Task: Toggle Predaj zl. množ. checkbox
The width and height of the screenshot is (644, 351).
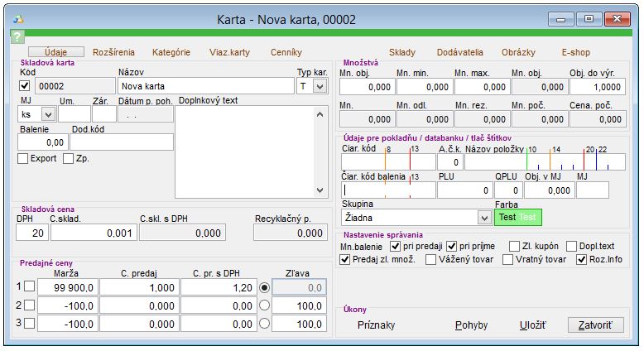Action: pyautogui.click(x=345, y=259)
